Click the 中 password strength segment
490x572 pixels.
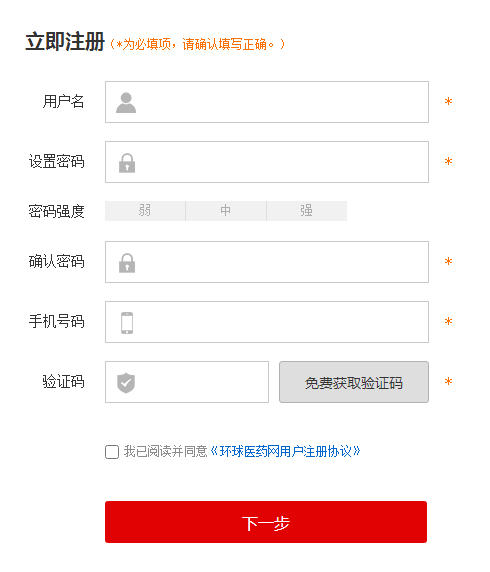[x=226, y=211]
